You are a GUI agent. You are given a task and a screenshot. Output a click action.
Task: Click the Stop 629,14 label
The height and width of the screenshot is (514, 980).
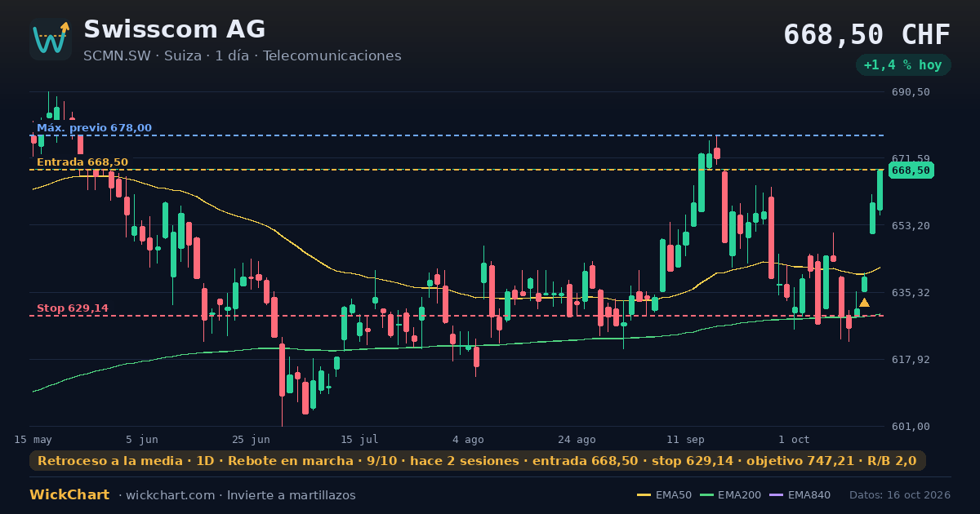tap(73, 308)
